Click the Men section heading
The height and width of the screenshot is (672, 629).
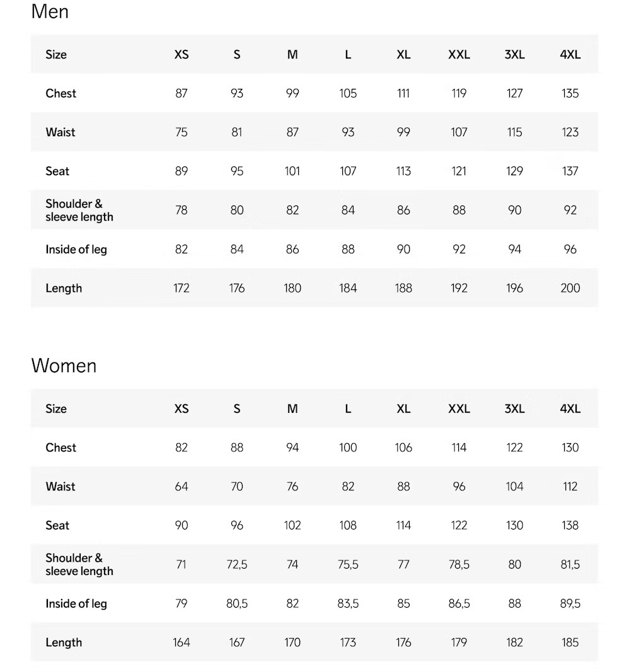[50, 11]
